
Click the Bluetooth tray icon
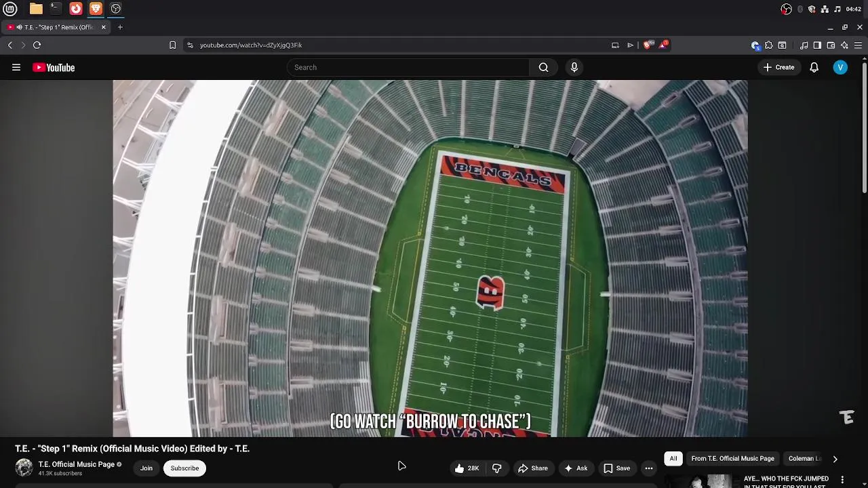tap(800, 9)
